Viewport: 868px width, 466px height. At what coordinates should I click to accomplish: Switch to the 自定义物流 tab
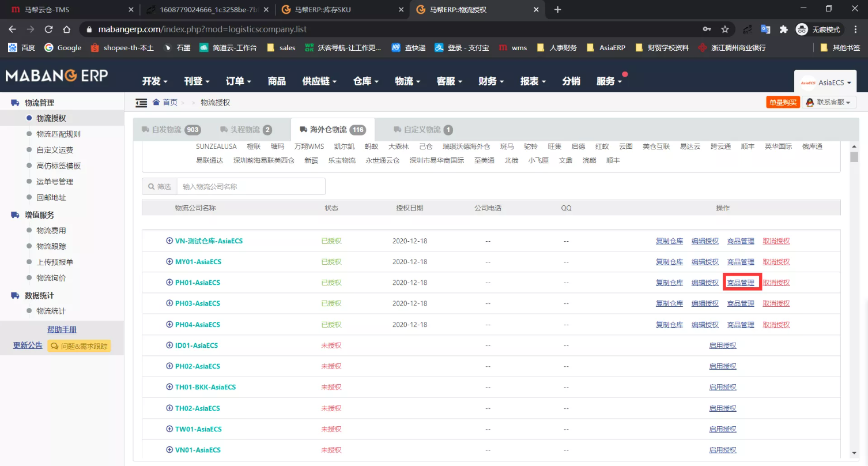point(423,130)
